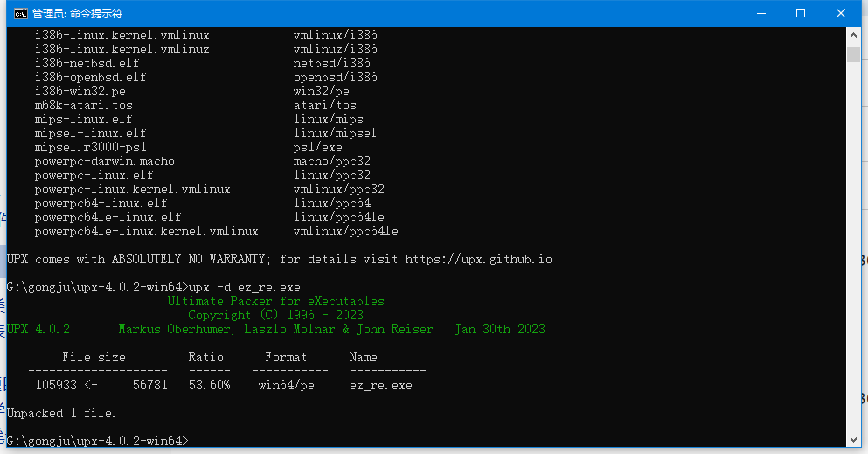Click the empty scrollbar track below the thumb
The image size is (868, 454).
(x=853, y=262)
